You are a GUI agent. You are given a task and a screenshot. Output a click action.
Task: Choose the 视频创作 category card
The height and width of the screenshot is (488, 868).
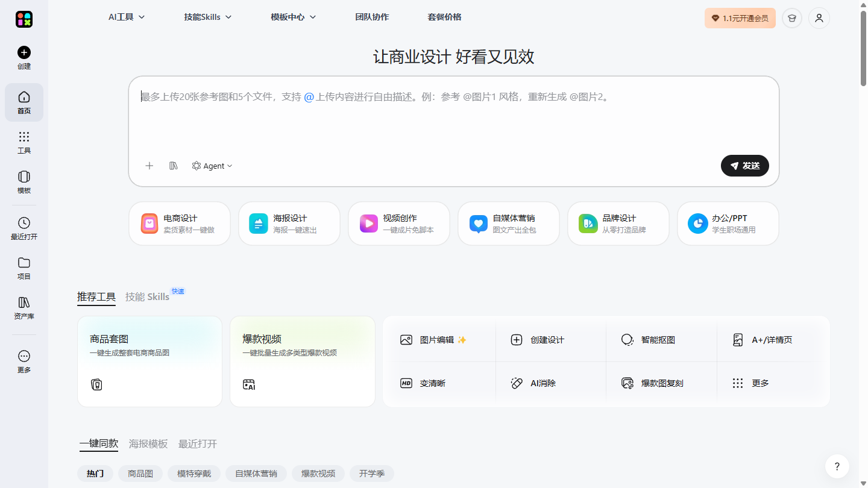(399, 224)
